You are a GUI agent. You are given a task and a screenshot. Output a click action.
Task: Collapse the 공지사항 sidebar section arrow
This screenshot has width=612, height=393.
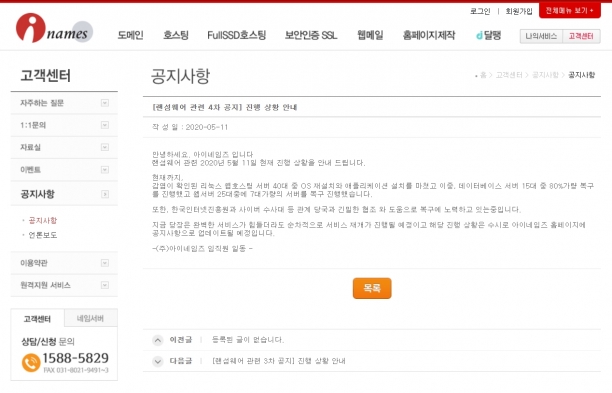pyautogui.click(x=105, y=194)
